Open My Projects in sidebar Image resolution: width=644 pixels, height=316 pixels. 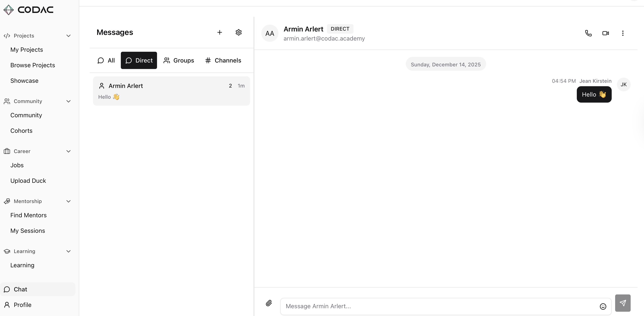(x=26, y=50)
